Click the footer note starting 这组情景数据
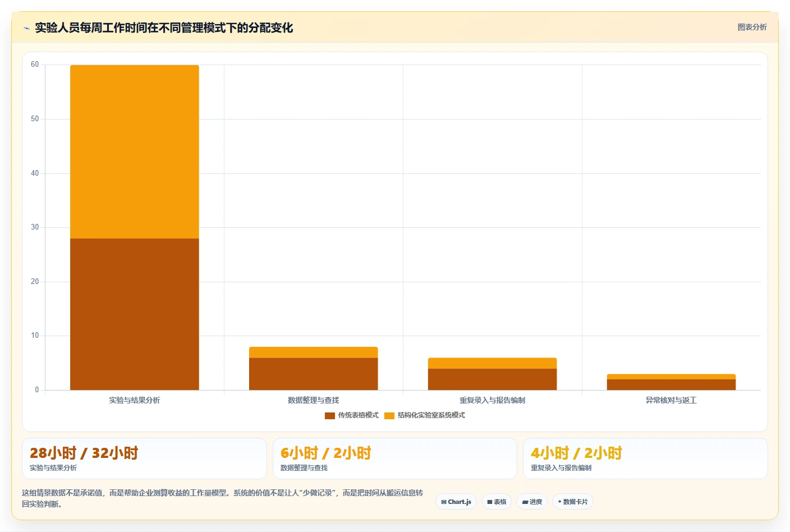Image resolution: width=790 pixels, height=532 pixels. point(222,498)
